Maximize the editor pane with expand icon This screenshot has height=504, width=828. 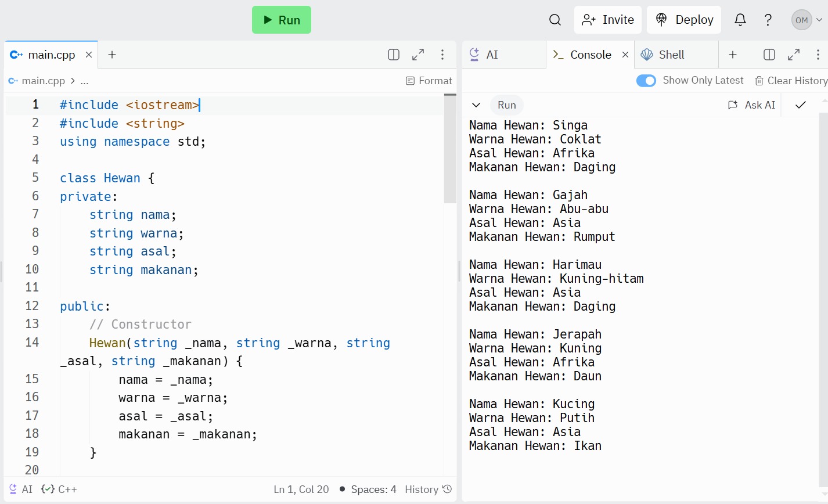pos(417,55)
